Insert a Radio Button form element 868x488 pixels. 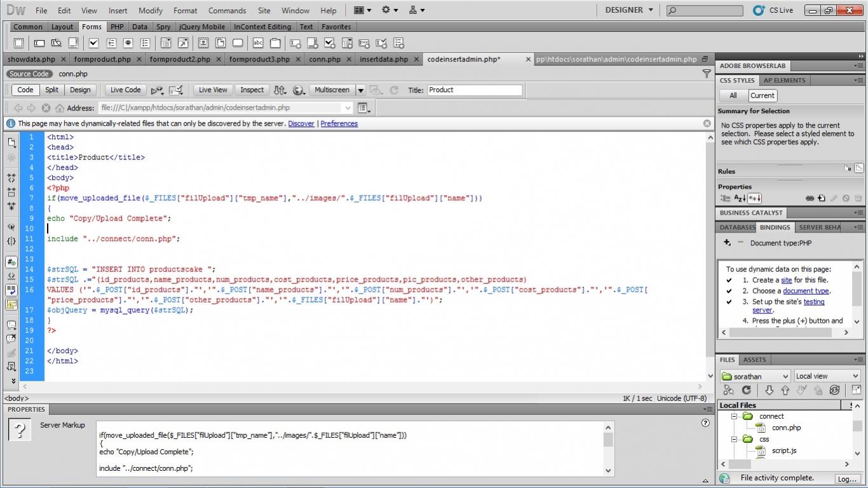coord(128,43)
